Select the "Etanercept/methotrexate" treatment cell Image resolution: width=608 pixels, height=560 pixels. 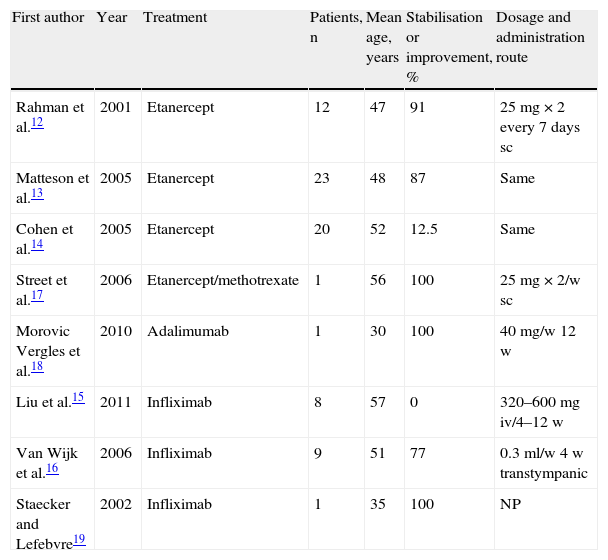[222, 281]
